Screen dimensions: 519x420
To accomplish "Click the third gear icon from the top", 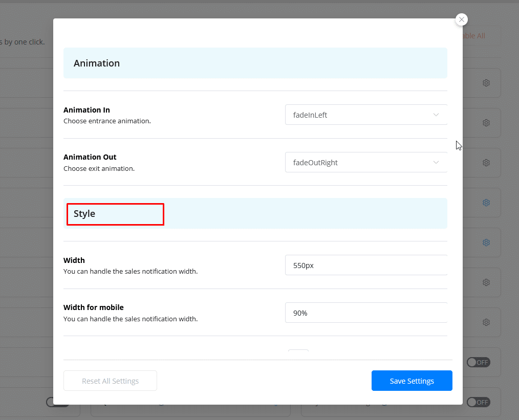I will 486,163.
